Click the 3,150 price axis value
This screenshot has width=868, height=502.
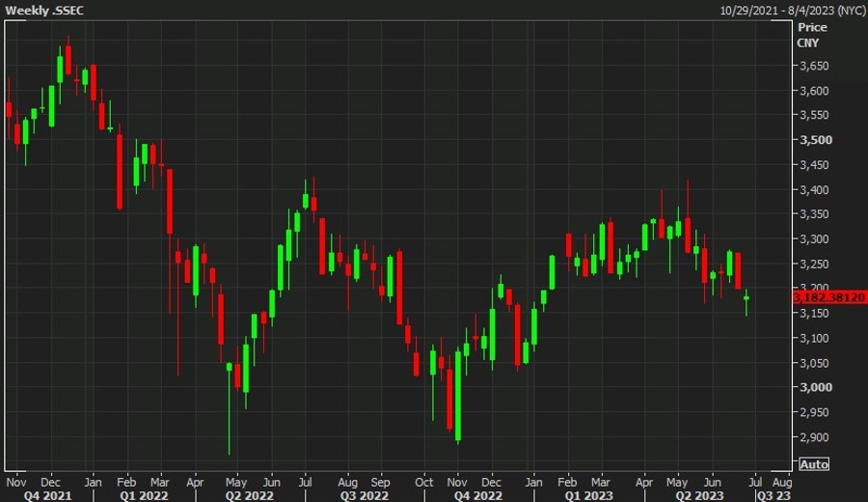pyautogui.click(x=814, y=314)
